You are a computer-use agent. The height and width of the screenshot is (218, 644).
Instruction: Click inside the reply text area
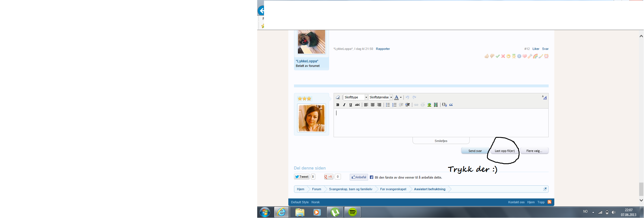pyautogui.click(x=441, y=123)
